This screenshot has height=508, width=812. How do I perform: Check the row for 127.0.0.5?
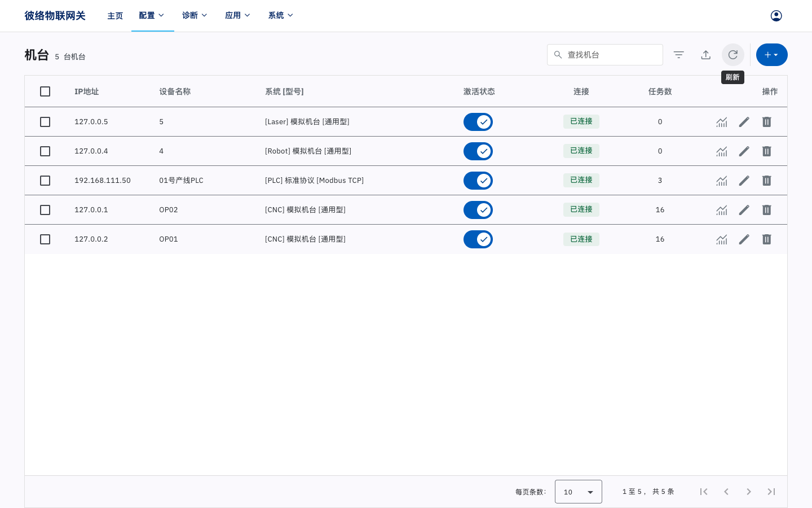coord(45,122)
